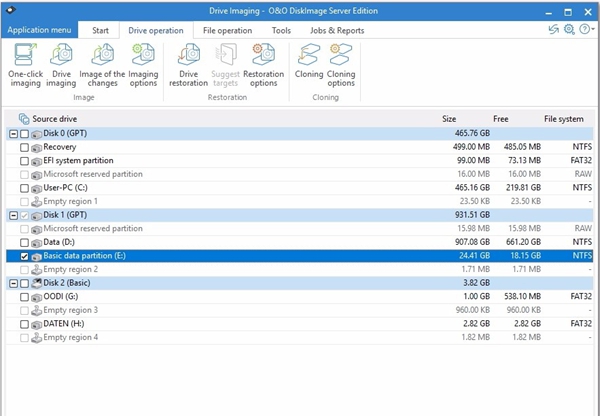Screen dimensions: 600x416
Task: Open Drive imaging tool
Action: [x=61, y=65]
